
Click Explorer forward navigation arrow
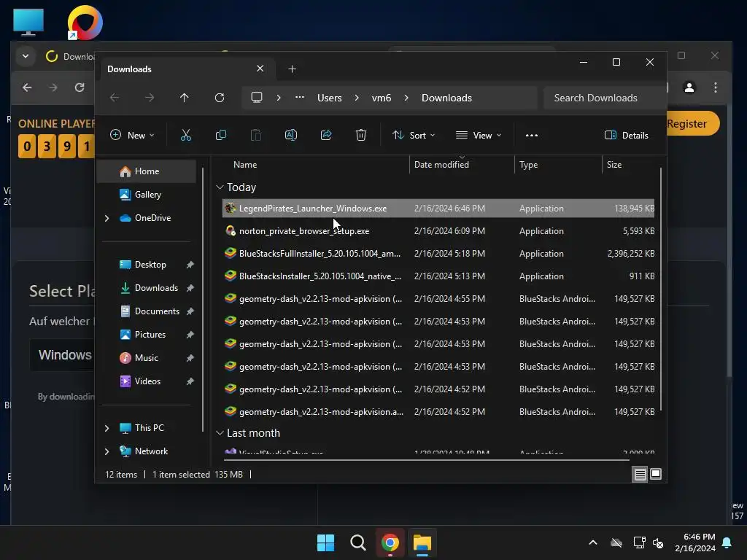pos(150,98)
